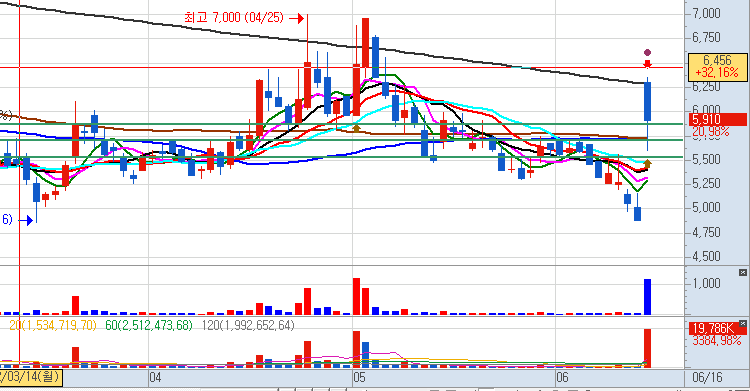Click the brown up-arrow near latest candle
Image resolution: width=750 pixels, height=391 pixels.
(x=647, y=164)
